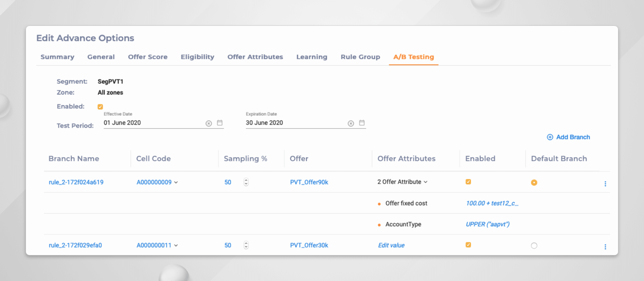This screenshot has height=281, width=644.
Task: Toggle Enabled checkbox for PVT_Offer30k branch
Action: [x=468, y=245]
